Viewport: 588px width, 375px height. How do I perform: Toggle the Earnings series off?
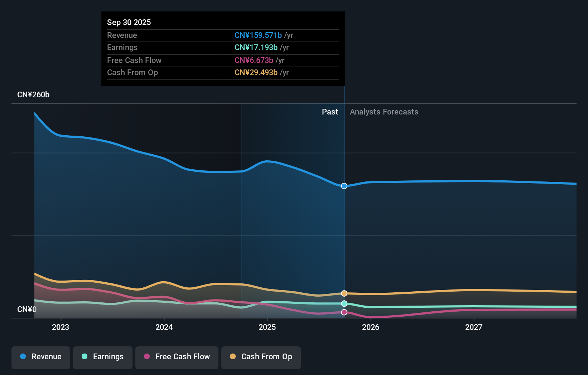(x=103, y=357)
